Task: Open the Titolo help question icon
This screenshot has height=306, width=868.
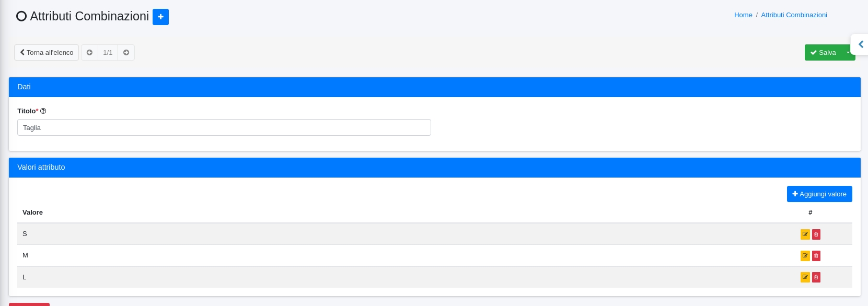Action: point(43,111)
